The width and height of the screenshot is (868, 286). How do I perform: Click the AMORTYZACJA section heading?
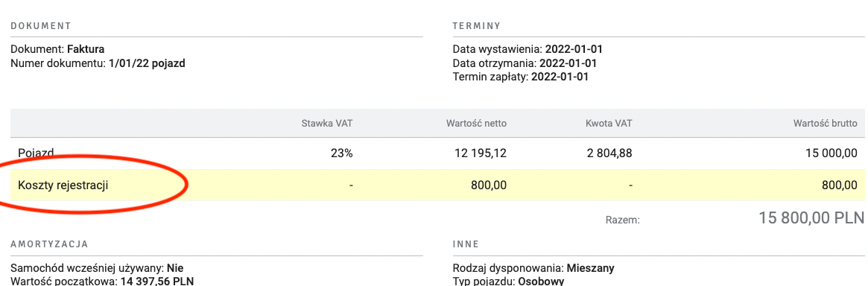click(x=48, y=244)
